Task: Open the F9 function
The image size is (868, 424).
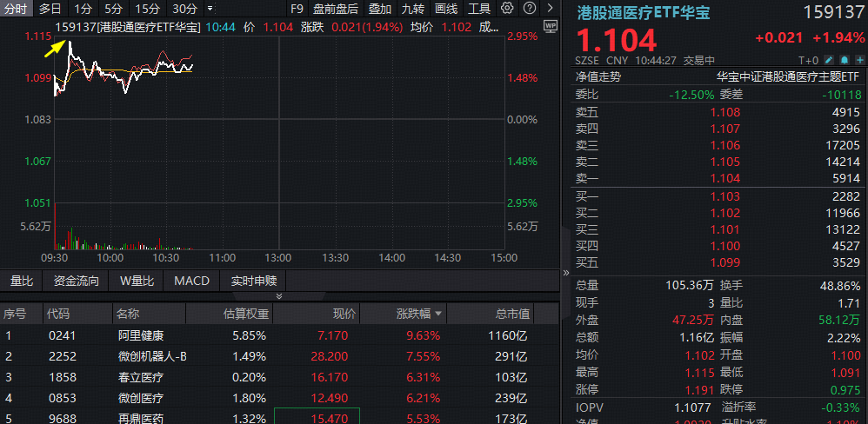Action: (297, 9)
